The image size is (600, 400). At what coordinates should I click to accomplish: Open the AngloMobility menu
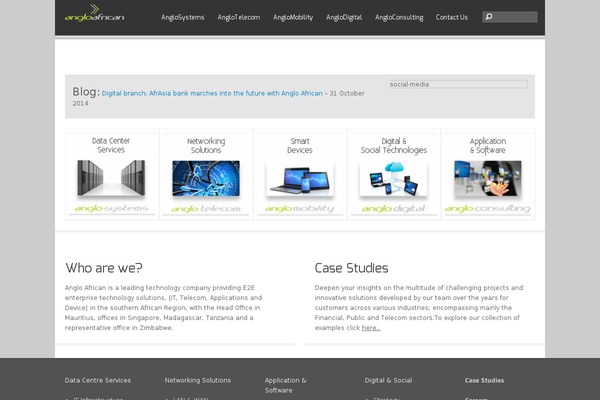click(x=293, y=17)
